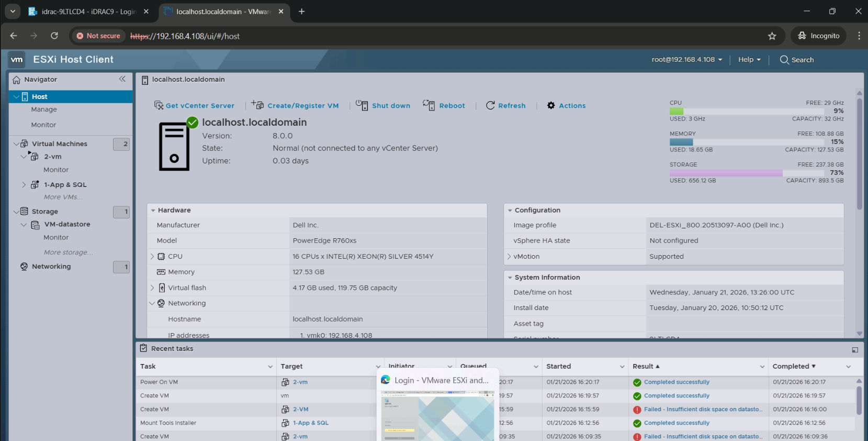The height and width of the screenshot is (441, 868).
Task: Maximize the Recent tasks panel
Action: [855, 349]
